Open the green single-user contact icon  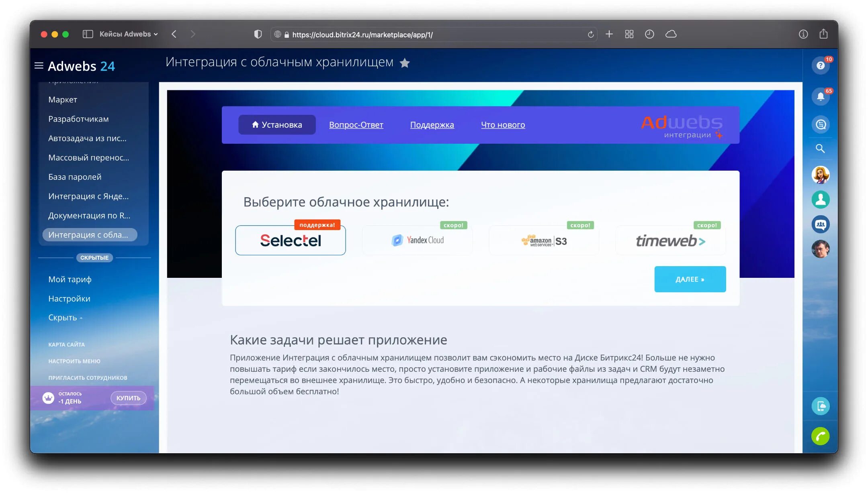[821, 200]
